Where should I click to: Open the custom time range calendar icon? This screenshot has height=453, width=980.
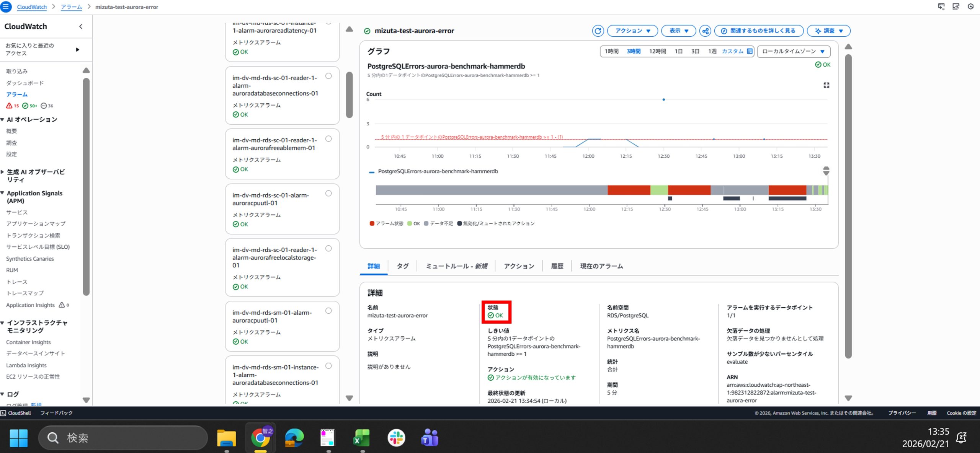(x=750, y=51)
